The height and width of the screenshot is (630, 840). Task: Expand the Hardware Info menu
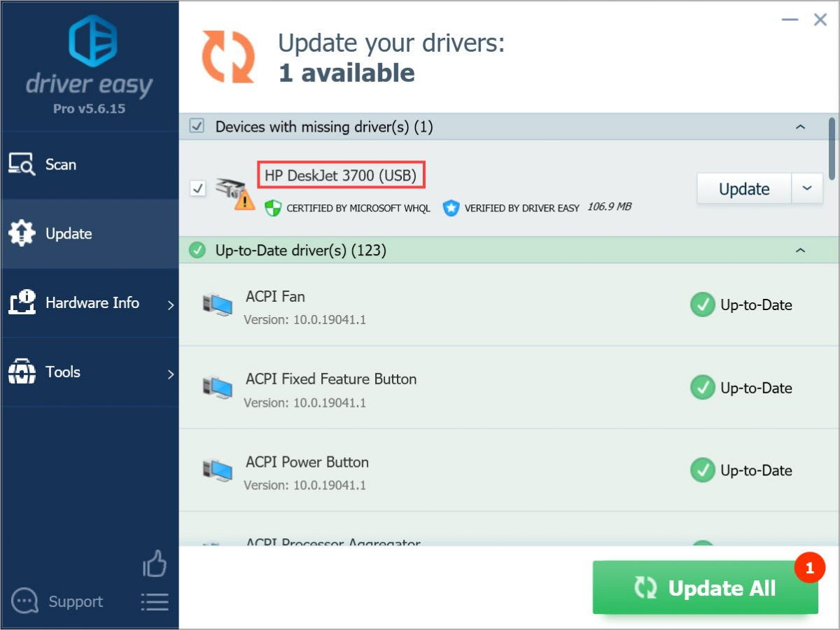click(x=92, y=303)
